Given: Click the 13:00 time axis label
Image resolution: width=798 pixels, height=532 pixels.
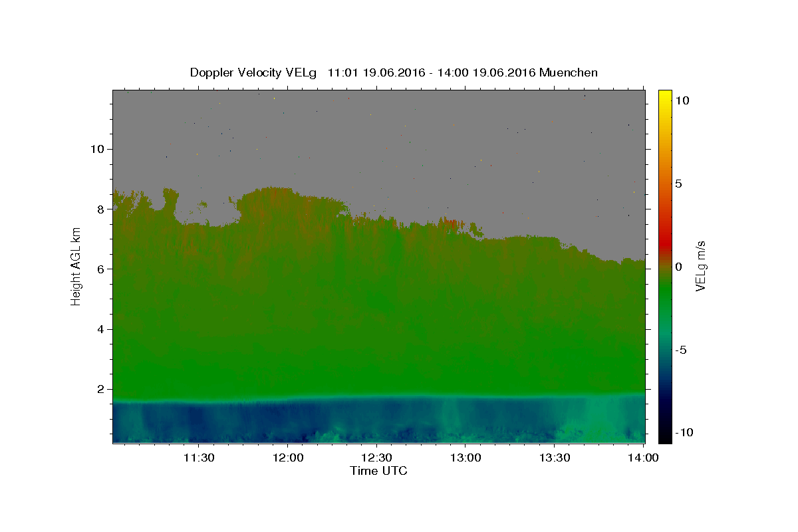Looking at the screenshot, I should 465,458.
